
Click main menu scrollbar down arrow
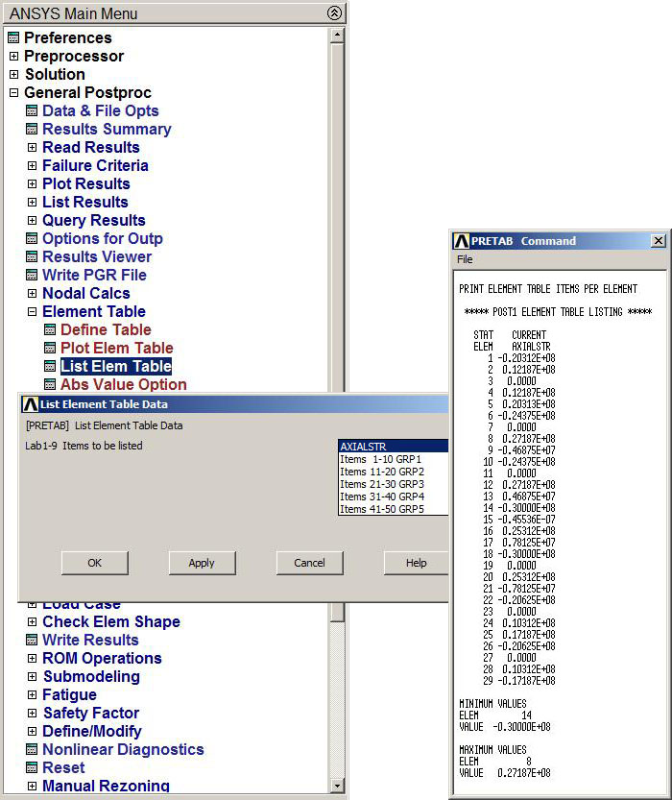[x=337, y=786]
